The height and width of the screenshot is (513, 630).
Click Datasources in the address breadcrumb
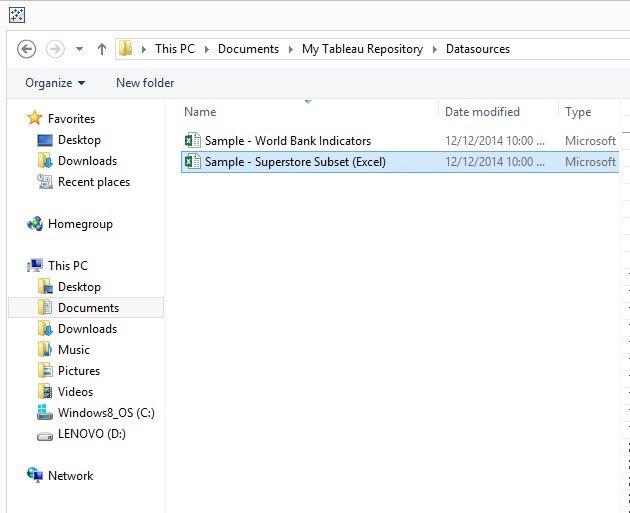click(x=478, y=49)
